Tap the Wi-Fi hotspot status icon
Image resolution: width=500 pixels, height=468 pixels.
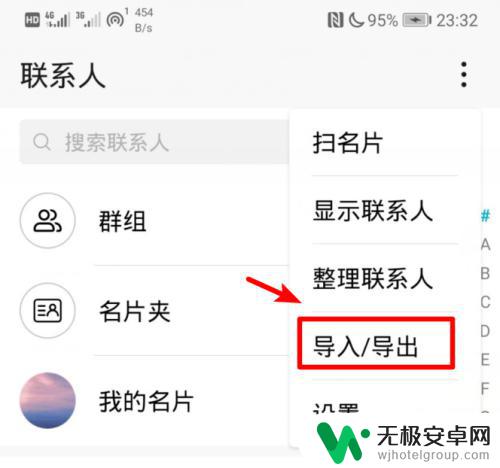click(x=116, y=19)
